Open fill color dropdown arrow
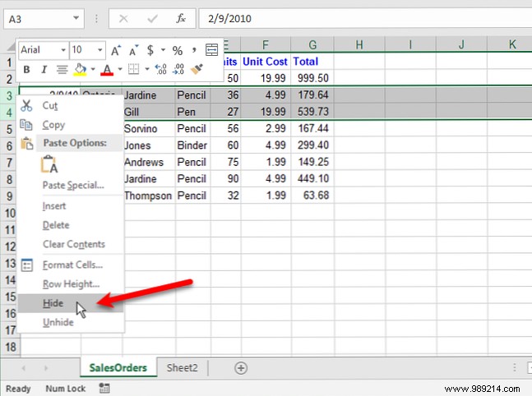This screenshot has width=532, height=396. (93, 70)
